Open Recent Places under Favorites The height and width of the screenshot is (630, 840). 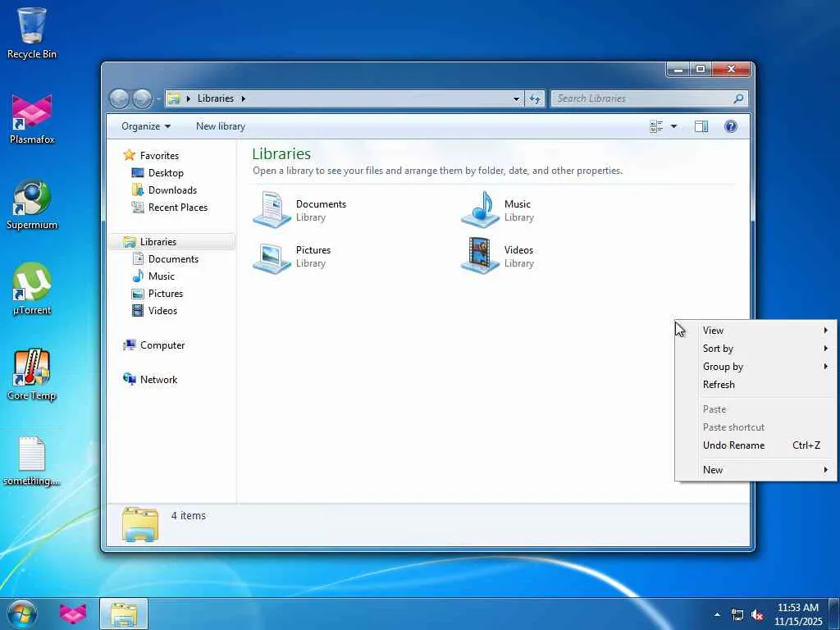pos(177,208)
